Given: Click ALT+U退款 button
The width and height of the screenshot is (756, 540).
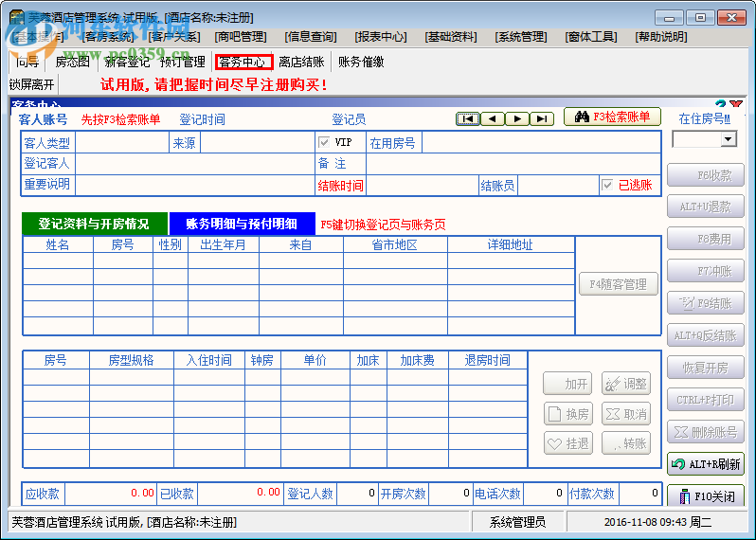Looking at the screenshot, I should pos(706,207).
